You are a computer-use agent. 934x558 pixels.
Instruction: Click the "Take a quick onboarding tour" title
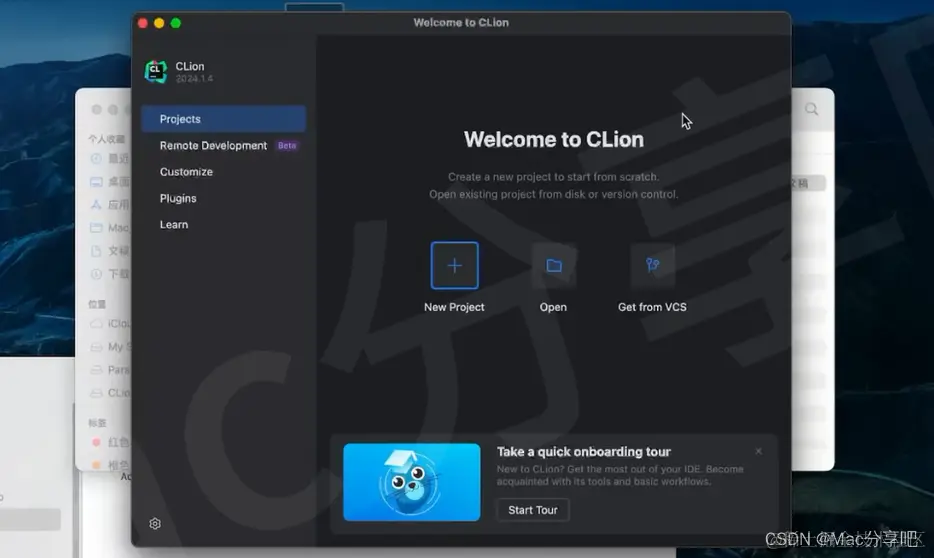click(x=584, y=452)
